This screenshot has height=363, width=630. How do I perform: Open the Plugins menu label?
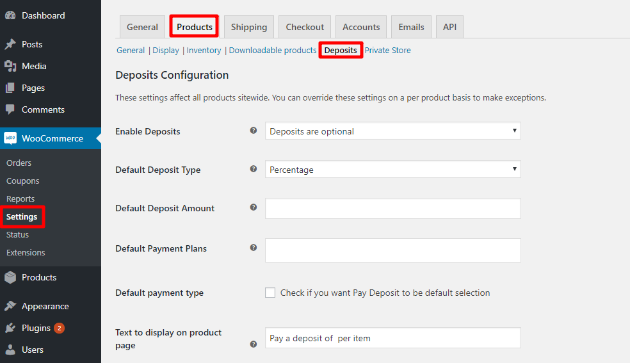pos(36,328)
